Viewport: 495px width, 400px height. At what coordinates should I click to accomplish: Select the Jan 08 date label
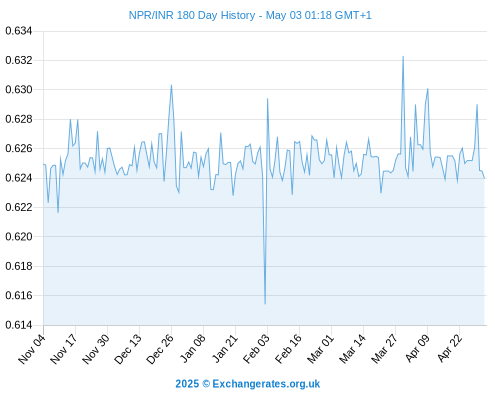pos(192,348)
